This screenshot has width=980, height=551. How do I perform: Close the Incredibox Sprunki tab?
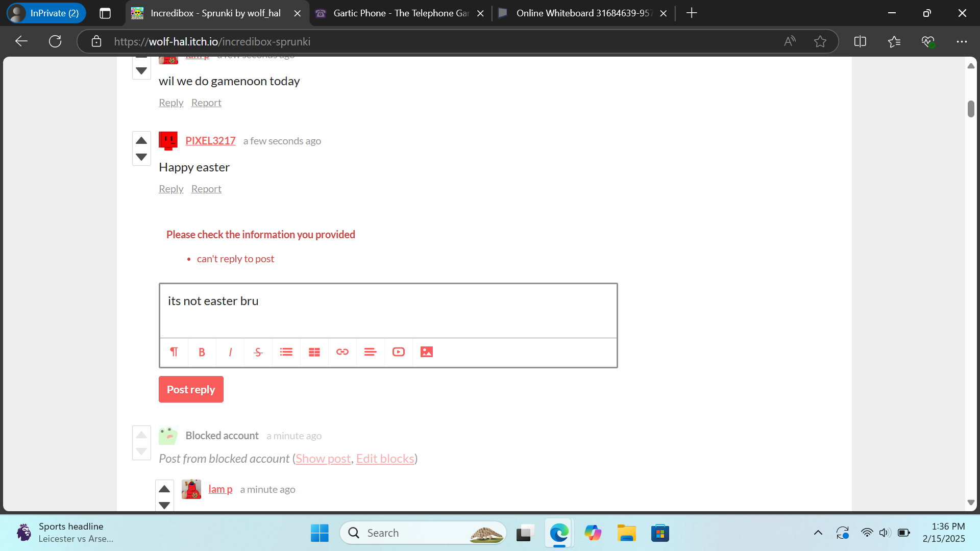[x=298, y=13]
